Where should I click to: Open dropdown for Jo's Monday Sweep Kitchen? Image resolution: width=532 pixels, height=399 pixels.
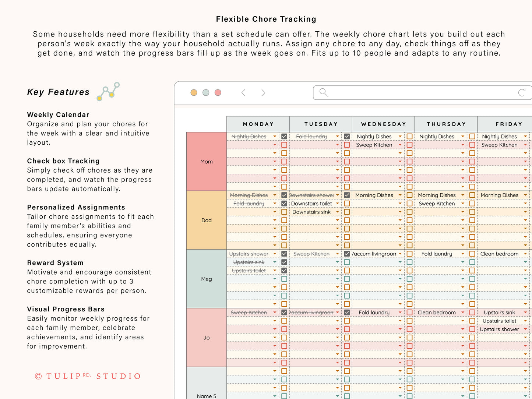pyautogui.click(x=275, y=313)
